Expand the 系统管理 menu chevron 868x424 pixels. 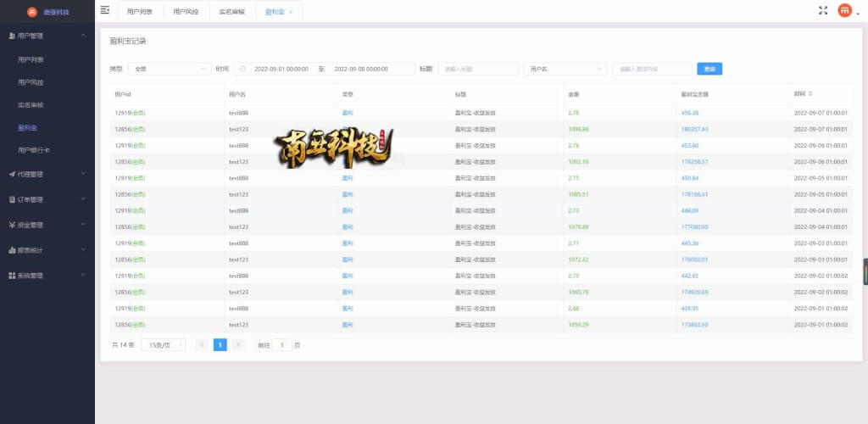[83, 276]
